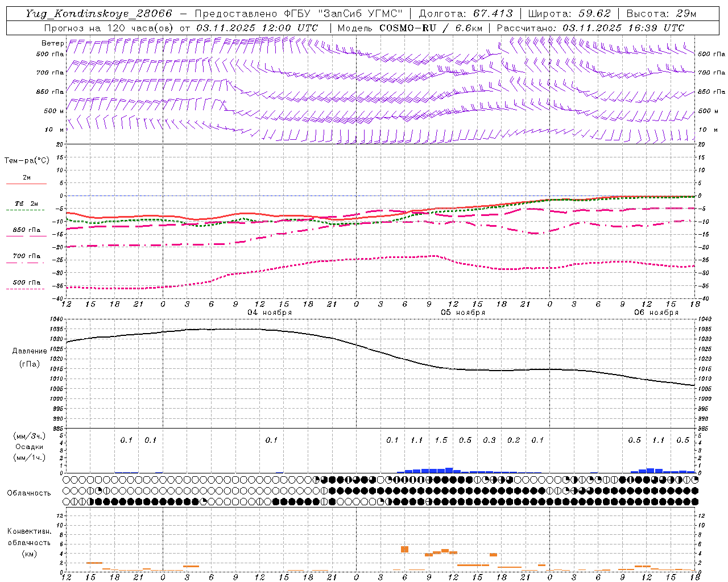
Task: Click the elevation label Высота: 29м
Action: coord(661,14)
